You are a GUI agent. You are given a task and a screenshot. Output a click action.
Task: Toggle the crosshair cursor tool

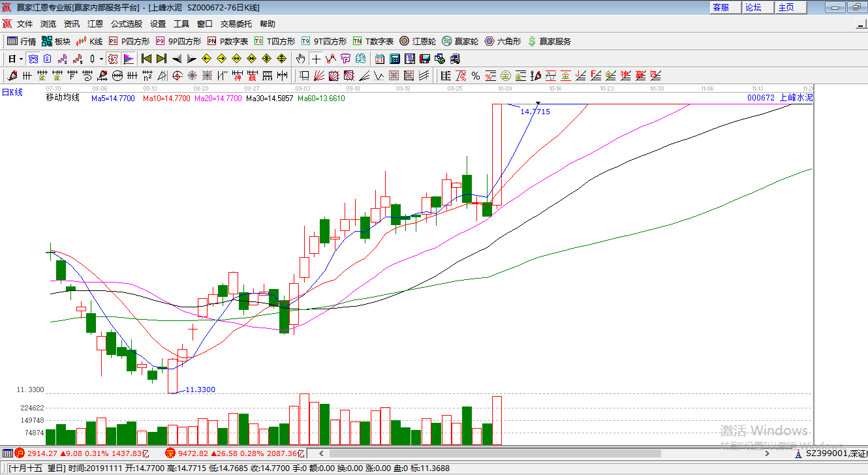tap(316, 59)
